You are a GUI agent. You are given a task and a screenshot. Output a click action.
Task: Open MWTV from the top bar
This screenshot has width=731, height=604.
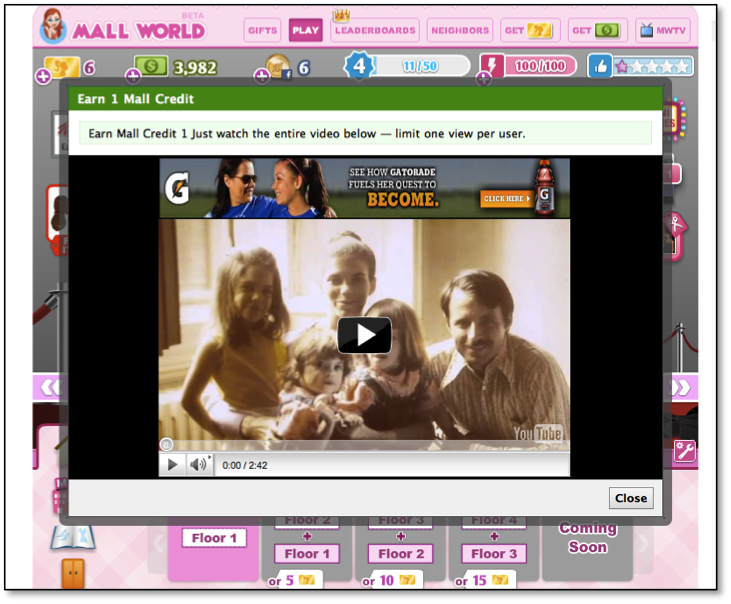coord(661,31)
